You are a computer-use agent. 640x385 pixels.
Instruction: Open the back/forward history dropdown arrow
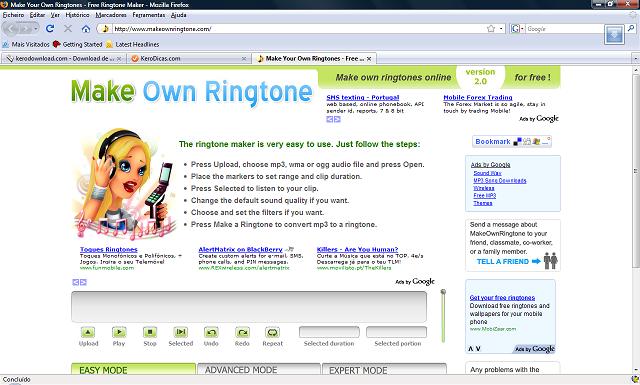tap(36, 29)
